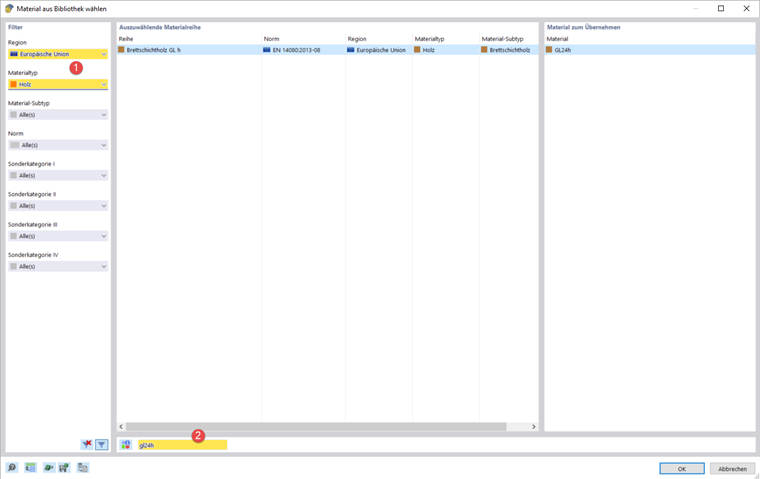Click the Brettschichtholz subtype cell

tap(509, 49)
